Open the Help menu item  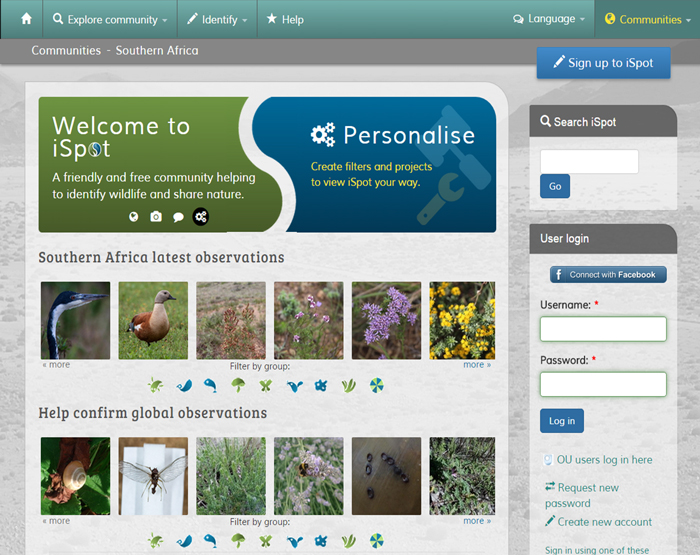tap(285, 19)
